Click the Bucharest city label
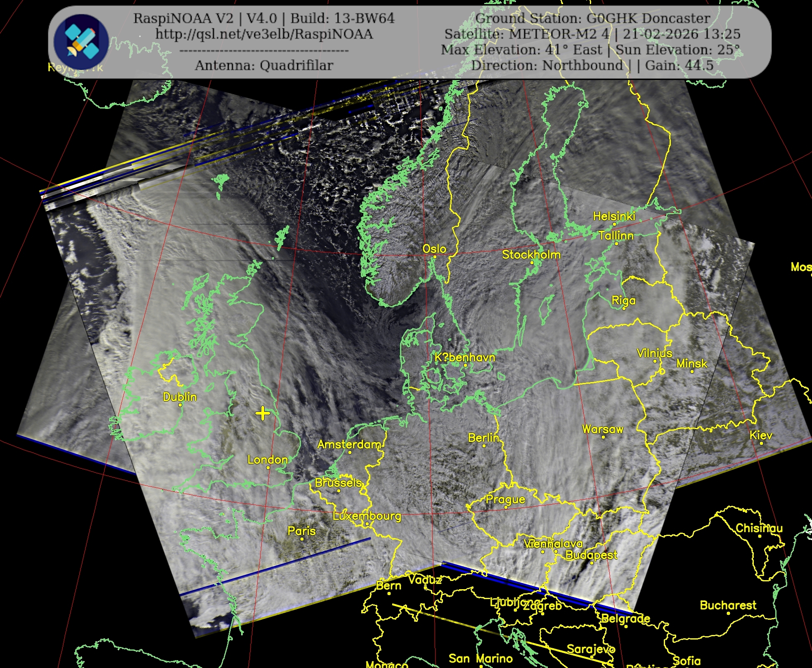The image size is (812, 668). (x=728, y=605)
